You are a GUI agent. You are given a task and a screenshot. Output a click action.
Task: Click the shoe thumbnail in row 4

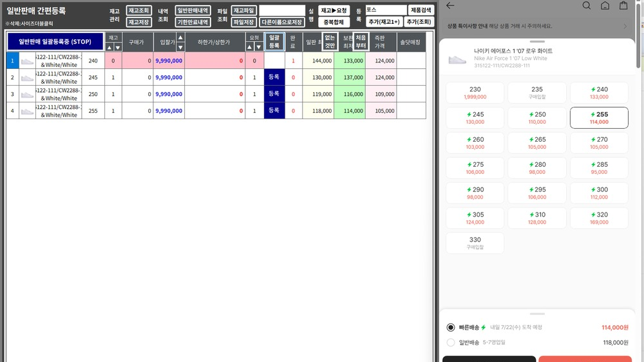pyautogui.click(x=27, y=111)
